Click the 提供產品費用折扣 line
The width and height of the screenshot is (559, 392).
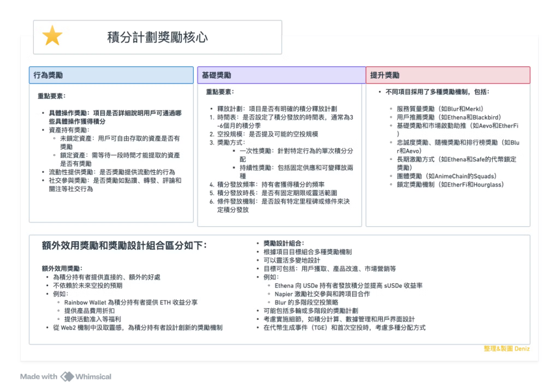90,311
